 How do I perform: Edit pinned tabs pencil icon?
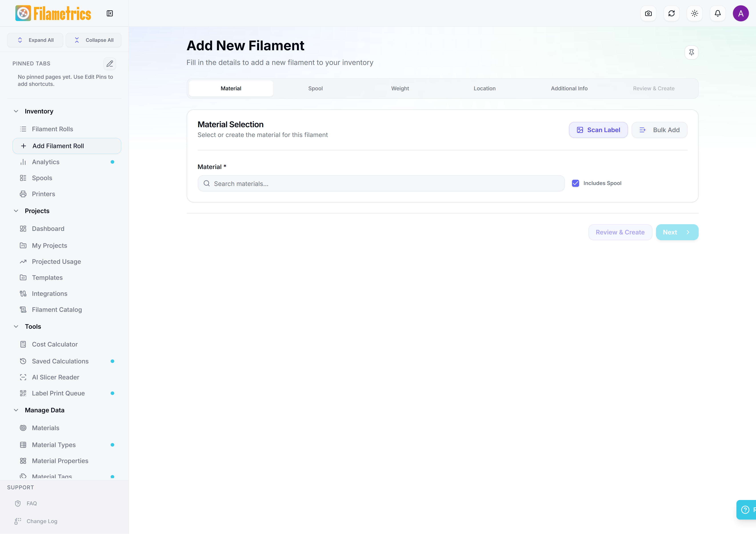point(110,63)
